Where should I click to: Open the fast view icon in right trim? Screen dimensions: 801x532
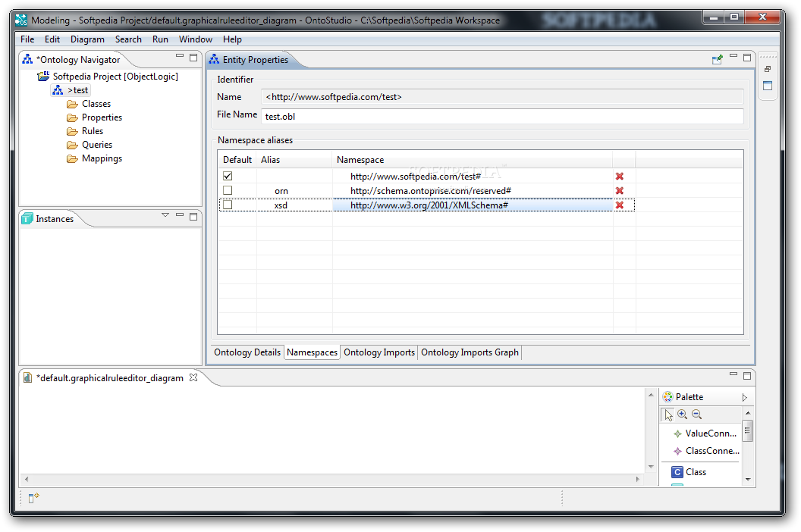tap(768, 86)
